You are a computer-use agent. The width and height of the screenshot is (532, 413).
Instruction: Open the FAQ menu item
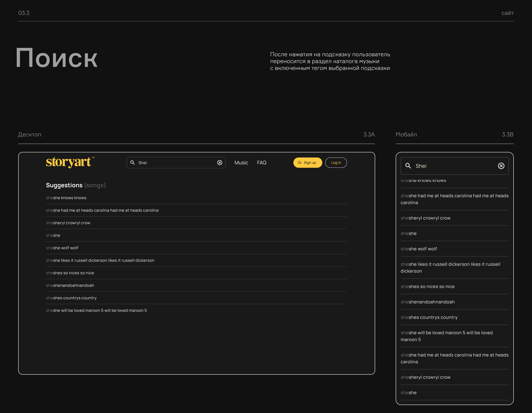coord(261,163)
